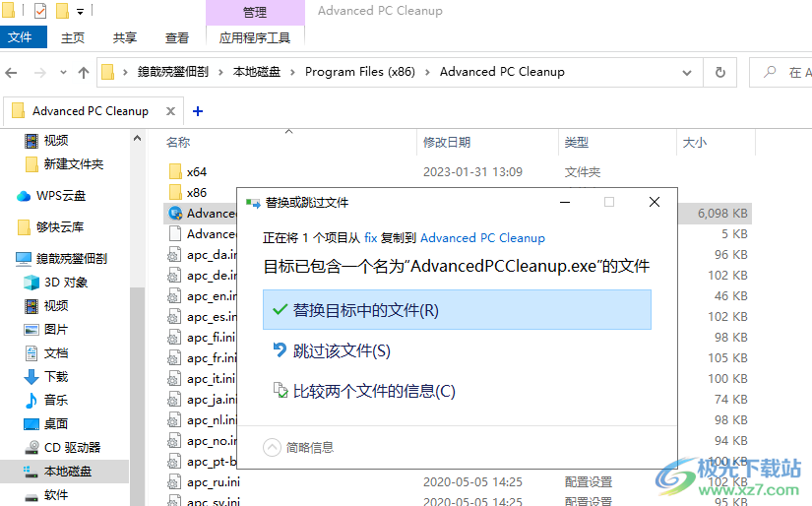Add a new folder tab with plus
This screenshot has width=812, height=506.
coord(197,111)
